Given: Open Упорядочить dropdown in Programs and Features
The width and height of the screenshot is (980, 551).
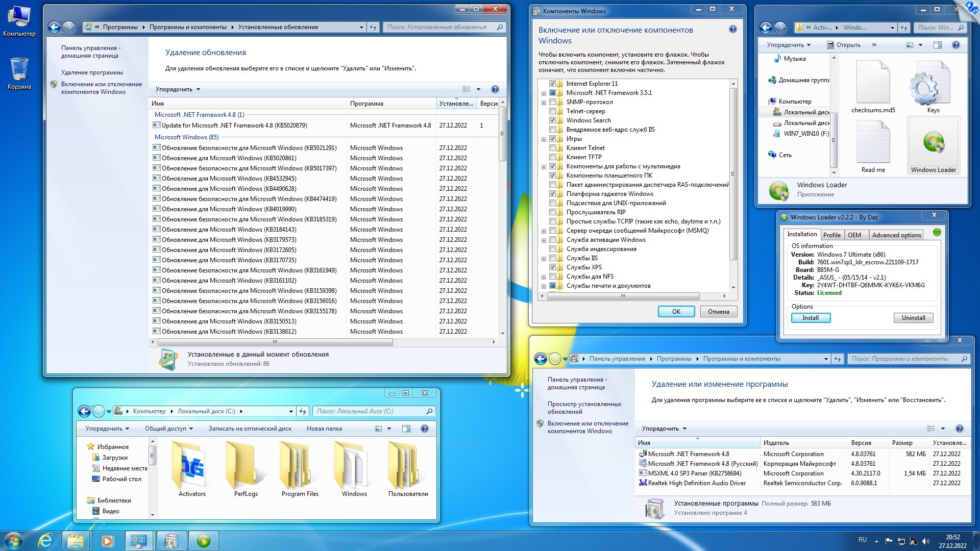Looking at the screenshot, I should pyautogui.click(x=664, y=429).
